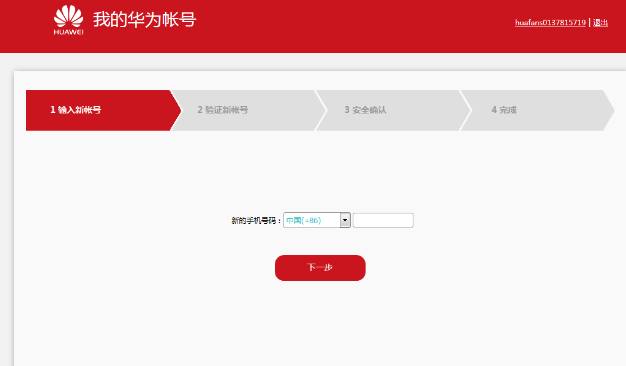Open the 中国(+86) country code dropdown

(x=317, y=220)
